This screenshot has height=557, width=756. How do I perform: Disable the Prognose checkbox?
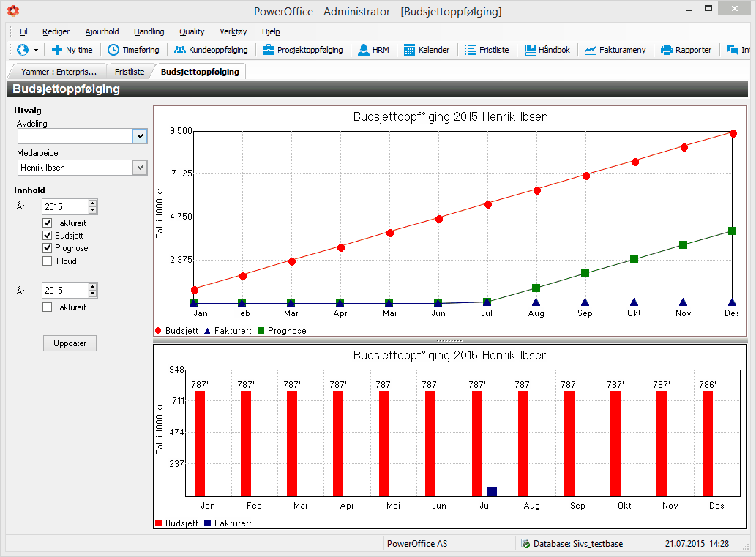pyautogui.click(x=48, y=248)
